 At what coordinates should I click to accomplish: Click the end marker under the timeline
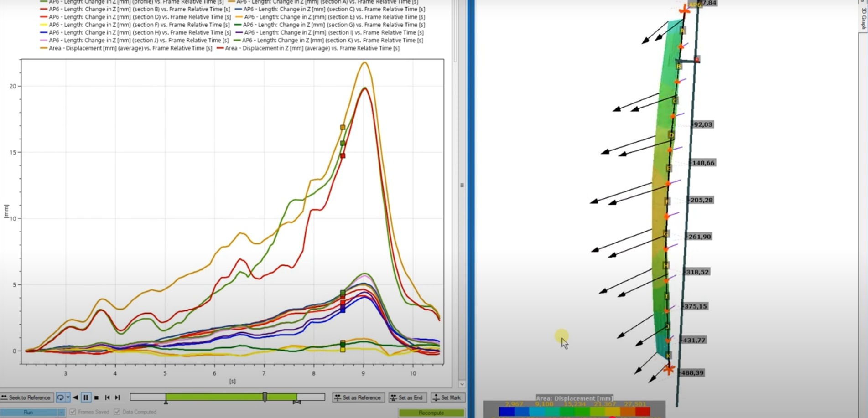coord(297,402)
